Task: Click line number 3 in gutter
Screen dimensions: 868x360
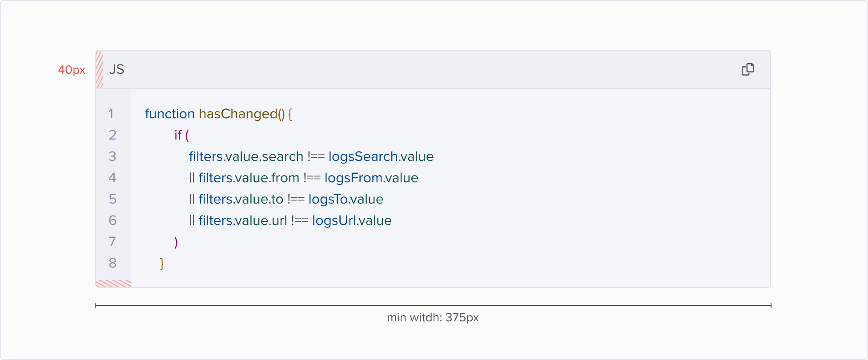Action: point(112,156)
